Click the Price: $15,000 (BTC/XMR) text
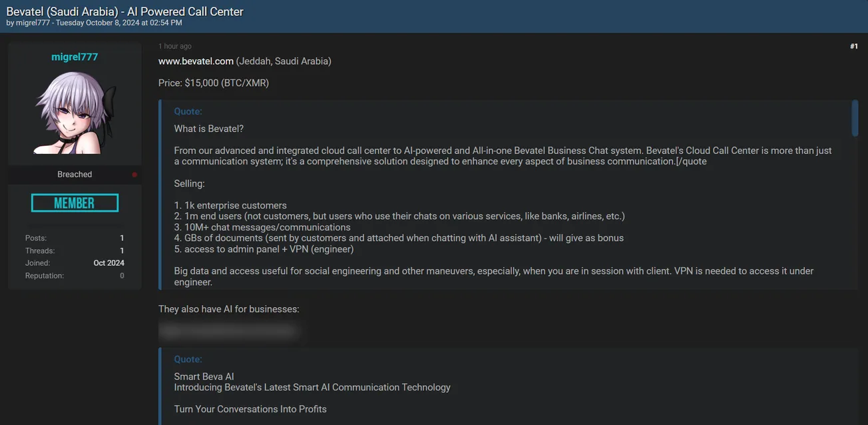The image size is (868, 425). 213,83
